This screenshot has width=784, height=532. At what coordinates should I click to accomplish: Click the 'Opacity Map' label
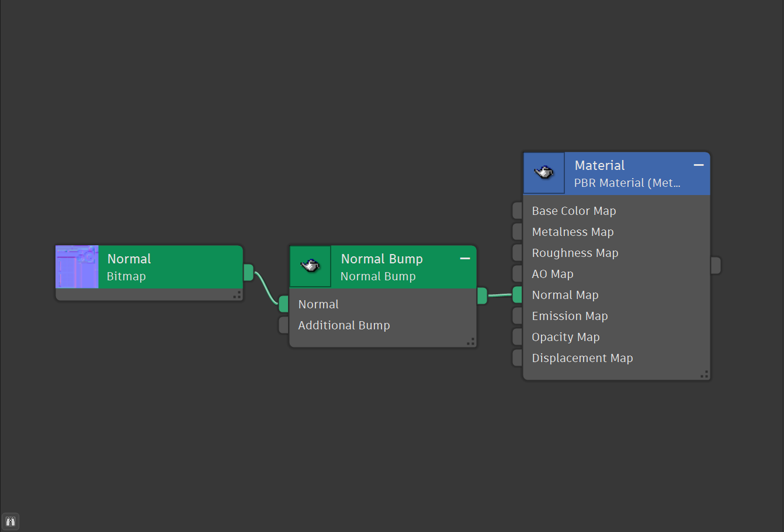click(x=566, y=337)
